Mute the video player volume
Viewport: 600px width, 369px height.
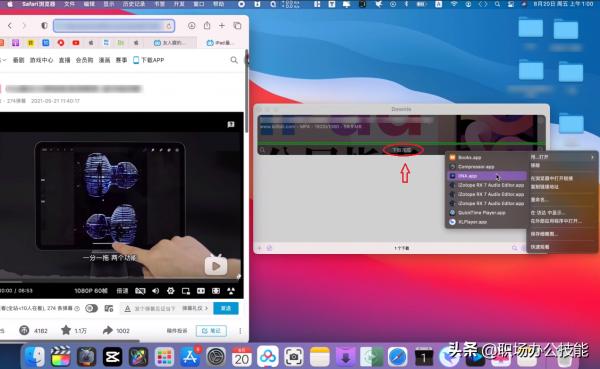click(155, 291)
